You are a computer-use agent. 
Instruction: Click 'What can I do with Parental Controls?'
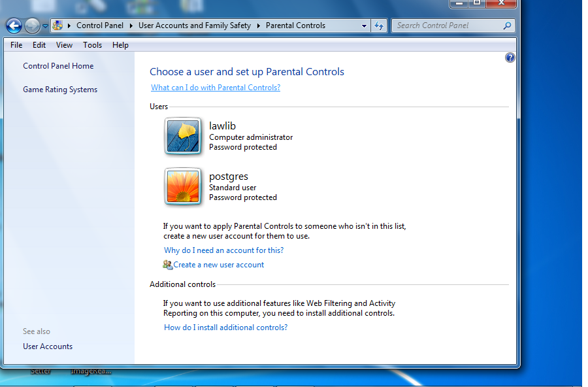(216, 88)
